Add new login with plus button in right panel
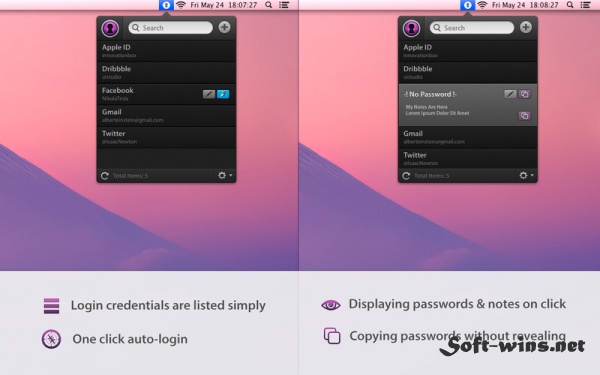The image size is (600, 375). pyautogui.click(x=526, y=27)
